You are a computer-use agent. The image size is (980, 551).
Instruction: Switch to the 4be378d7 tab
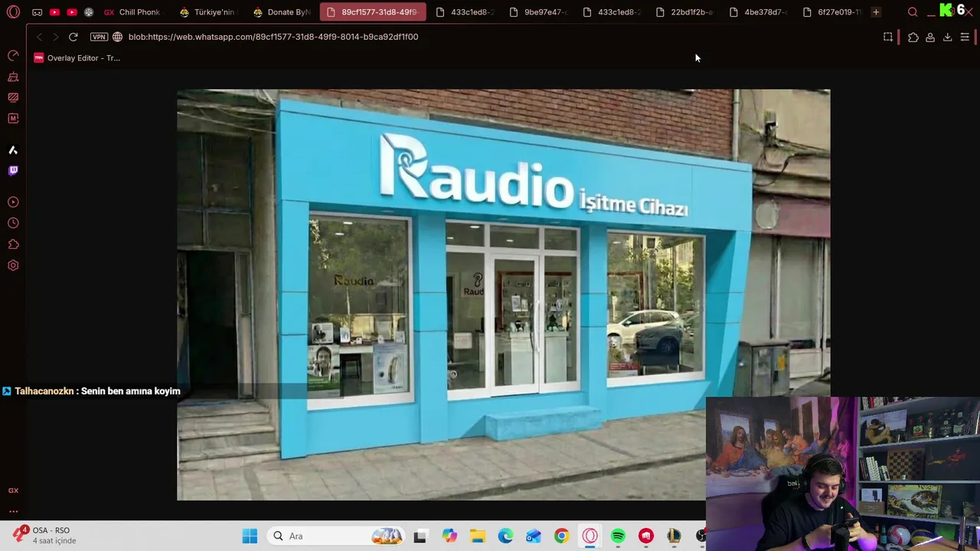pos(759,12)
